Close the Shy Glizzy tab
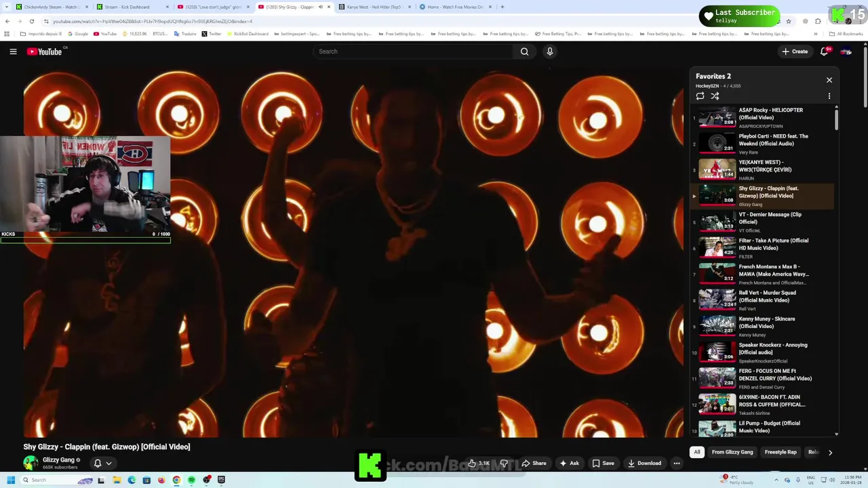 click(x=329, y=7)
